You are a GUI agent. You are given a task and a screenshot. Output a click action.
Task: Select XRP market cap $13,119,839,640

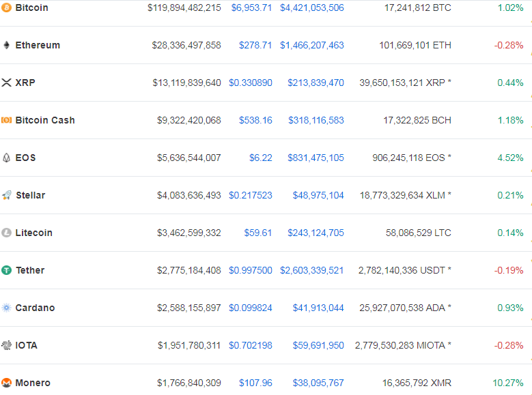(x=186, y=83)
